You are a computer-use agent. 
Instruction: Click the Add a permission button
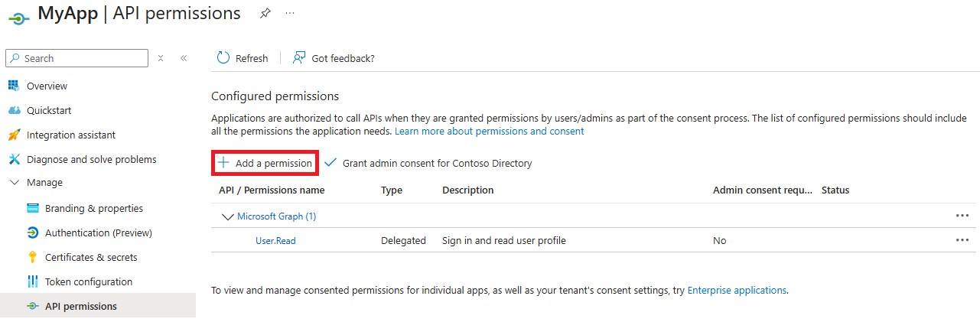[x=265, y=163]
